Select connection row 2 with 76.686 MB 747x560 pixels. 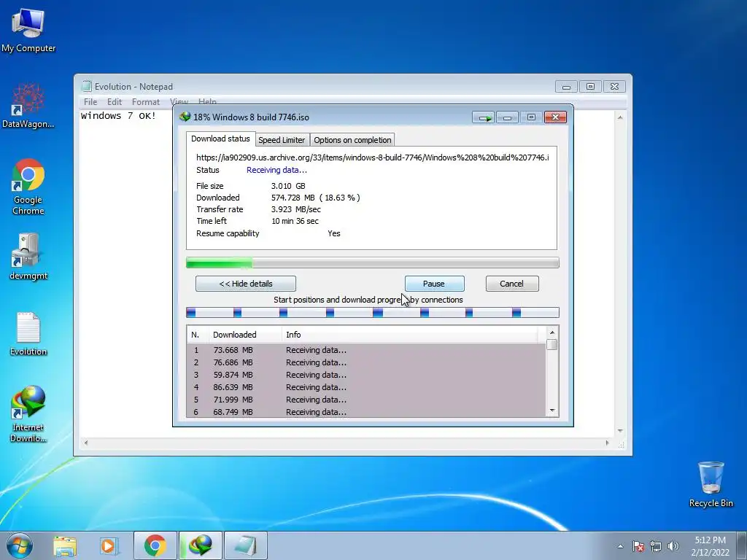366,362
